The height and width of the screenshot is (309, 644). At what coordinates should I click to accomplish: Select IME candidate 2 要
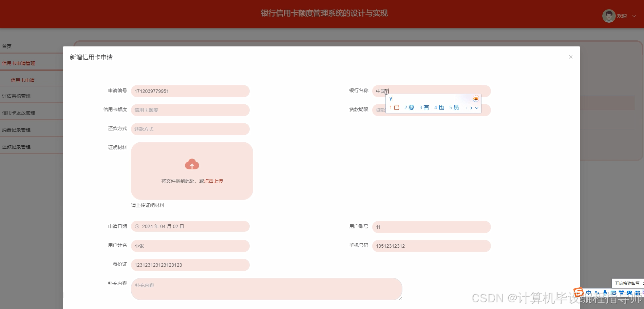[x=409, y=107]
